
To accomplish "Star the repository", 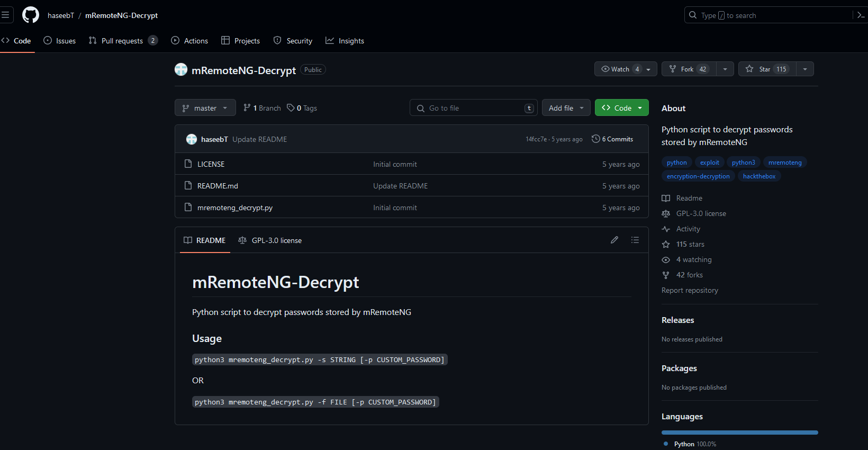I will [x=767, y=69].
